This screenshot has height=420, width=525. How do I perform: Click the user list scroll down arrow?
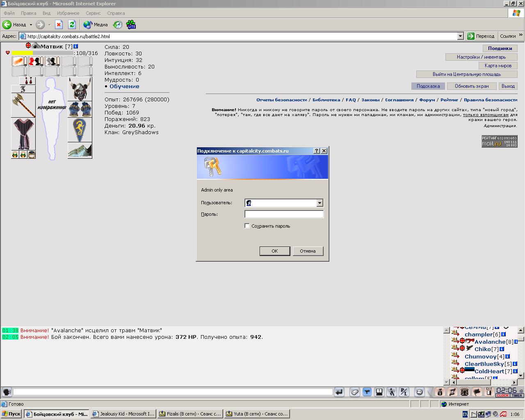click(x=521, y=375)
